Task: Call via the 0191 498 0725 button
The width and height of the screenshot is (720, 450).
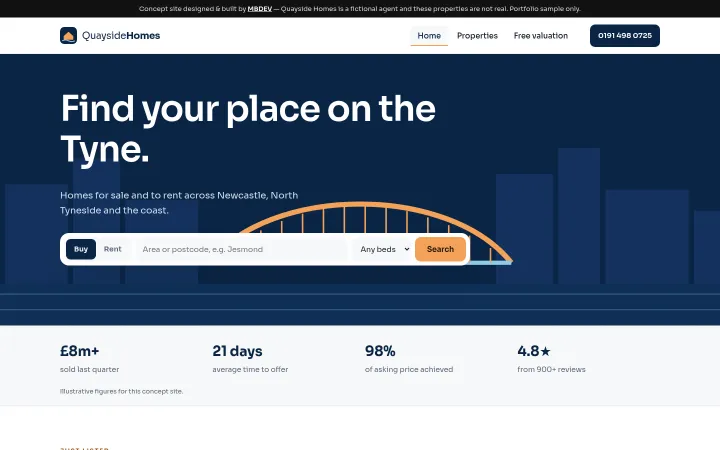Action: tap(624, 35)
